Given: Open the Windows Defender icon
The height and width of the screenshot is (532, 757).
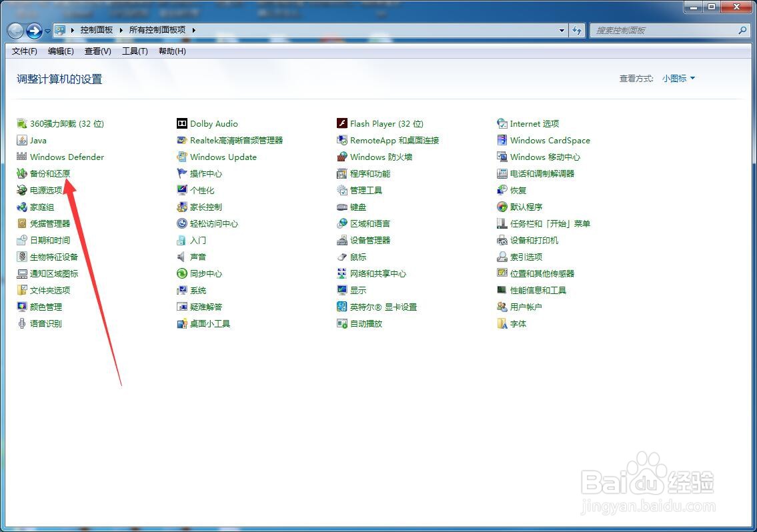Looking at the screenshot, I should (x=22, y=157).
